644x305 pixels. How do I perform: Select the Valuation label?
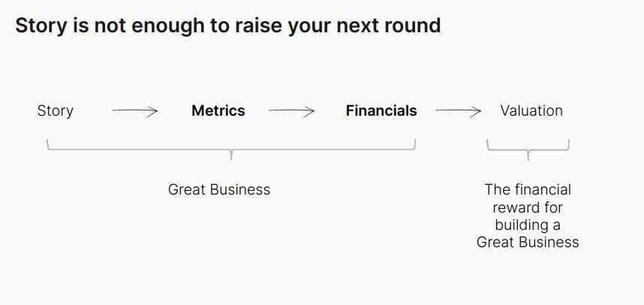pyautogui.click(x=531, y=110)
